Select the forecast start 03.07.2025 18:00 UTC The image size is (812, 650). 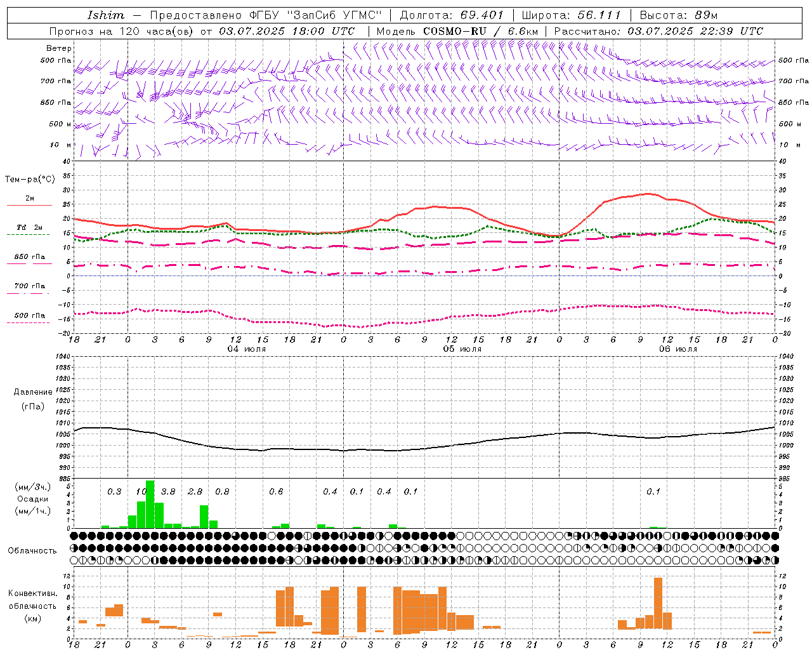pyautogui.click(x=287, y=31)
